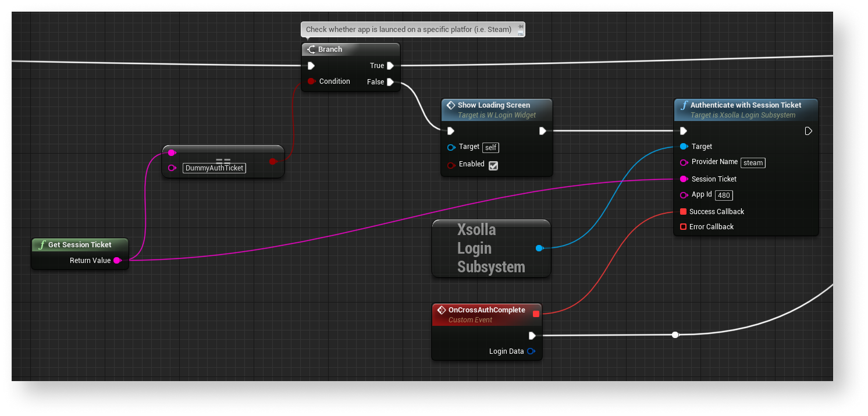The height and width of the screenshot is (416, 868).
Task: Click the DummyAuthTicket text field
Action: [x=214, y=168]
